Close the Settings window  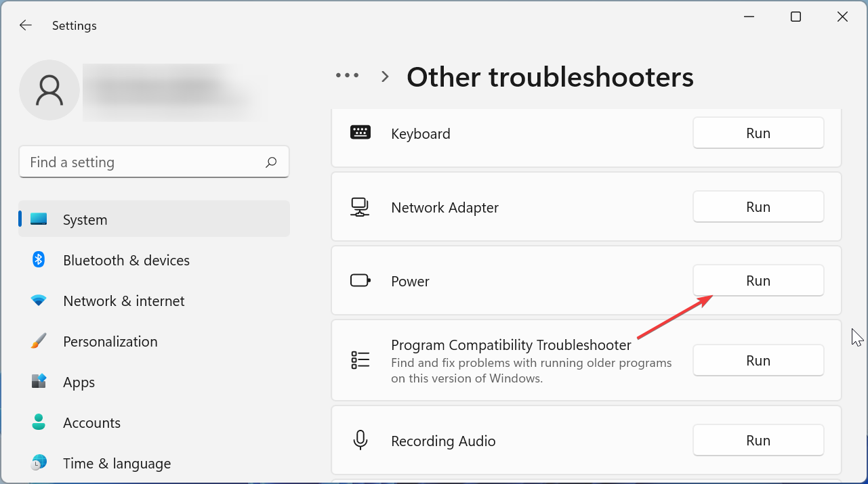[x=842, y=17]
